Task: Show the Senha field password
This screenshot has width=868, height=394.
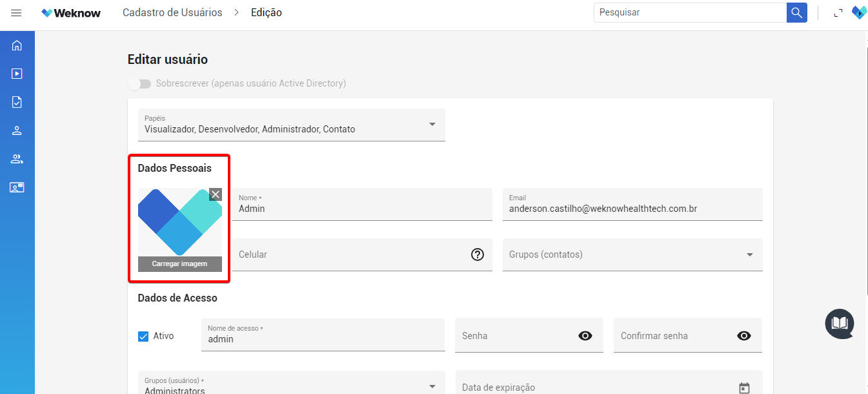Action: pos(585,336)
